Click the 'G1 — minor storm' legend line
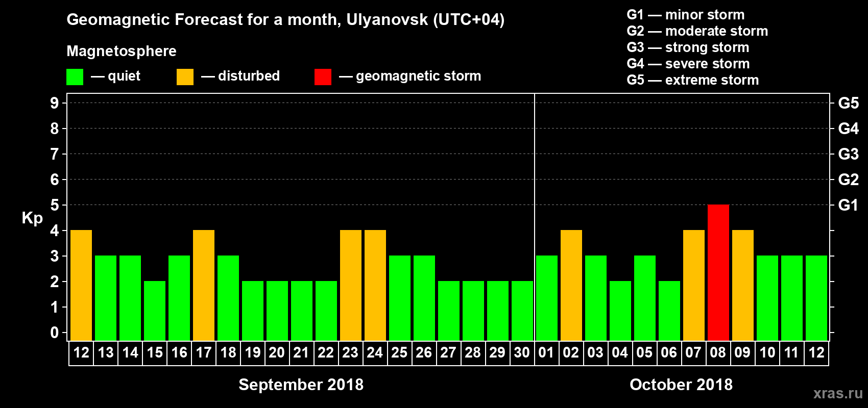Screen dimensions: 868x408 coord(685,15)
